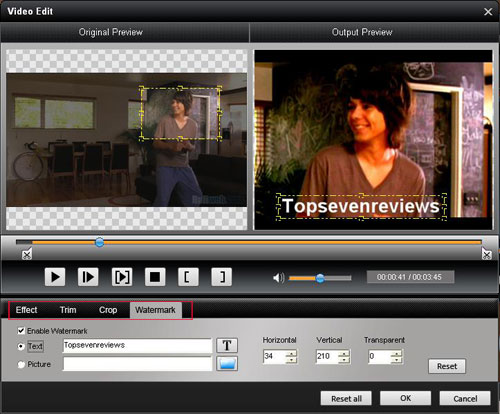Click the Horizontal position value field
The height and width of the screenshot is (414, 500).
[x=274, y=356]
